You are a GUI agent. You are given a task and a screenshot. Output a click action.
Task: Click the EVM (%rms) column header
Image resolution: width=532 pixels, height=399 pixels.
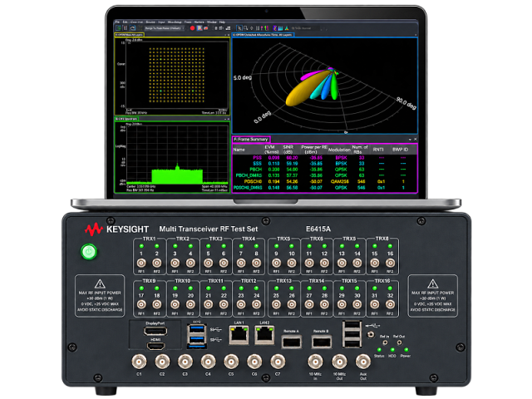(272, 150)
